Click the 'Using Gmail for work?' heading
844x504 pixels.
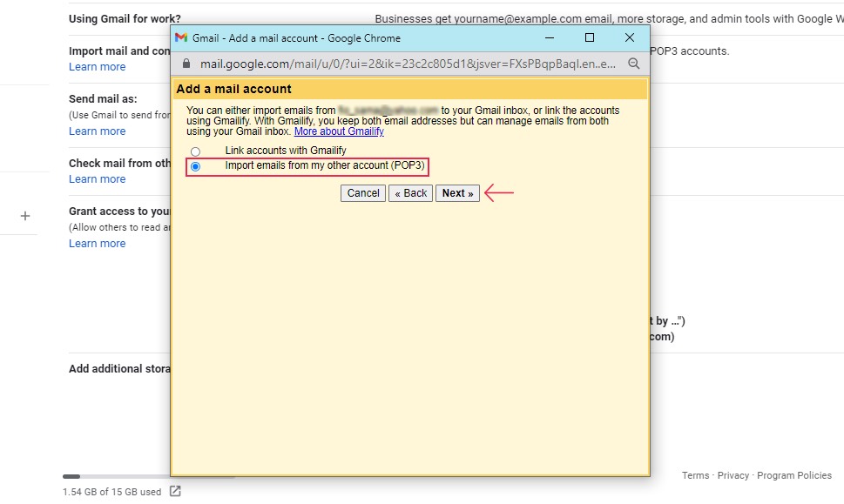[x=125, y=19]
